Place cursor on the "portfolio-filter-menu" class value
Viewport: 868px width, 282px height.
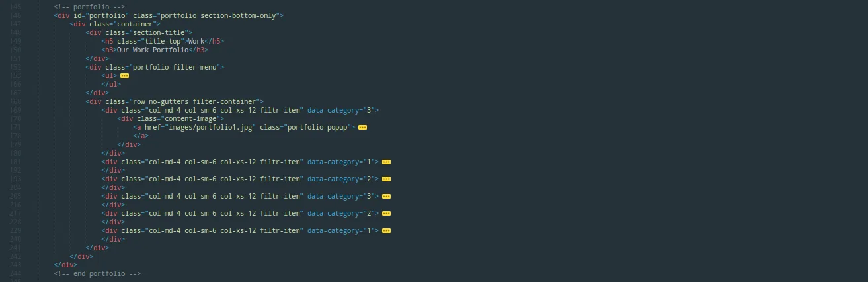tap(175, 67)
